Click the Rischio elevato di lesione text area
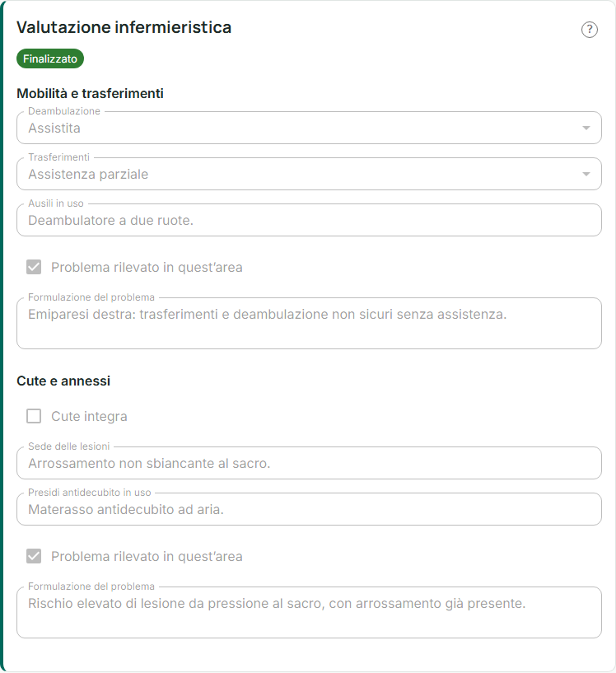 pos(309,613)
